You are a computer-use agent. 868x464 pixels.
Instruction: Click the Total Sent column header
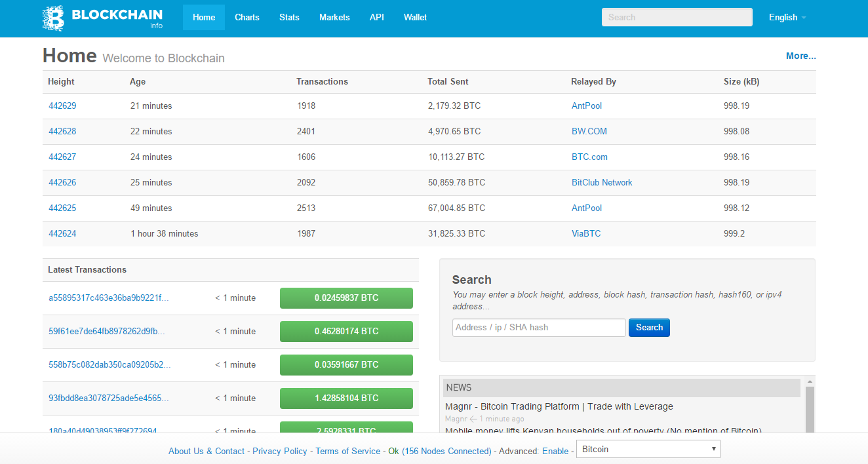click(x=448, y=82)
